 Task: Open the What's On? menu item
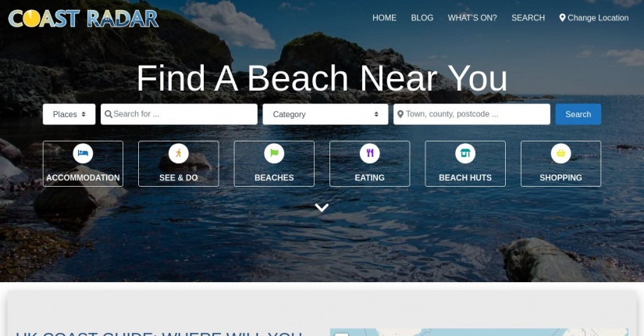[472, 18]
